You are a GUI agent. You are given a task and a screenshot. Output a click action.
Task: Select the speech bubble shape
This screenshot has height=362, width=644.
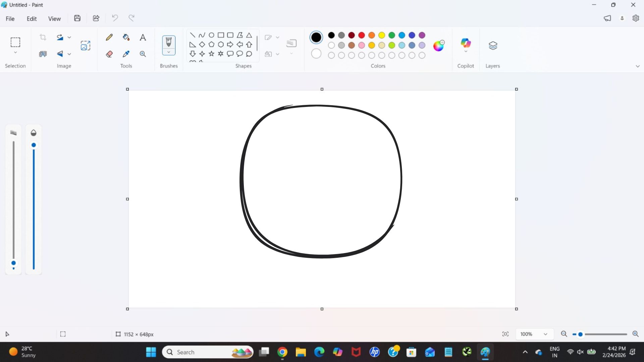(230, 54)
